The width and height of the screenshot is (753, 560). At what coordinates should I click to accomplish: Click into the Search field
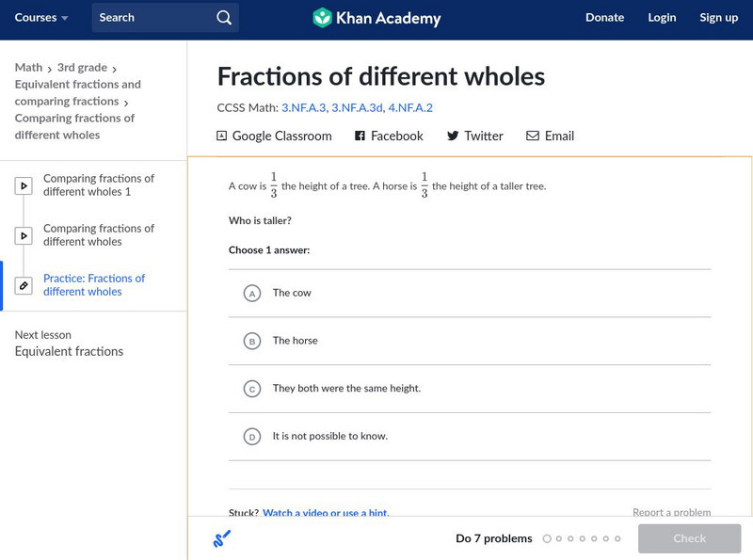151,18
